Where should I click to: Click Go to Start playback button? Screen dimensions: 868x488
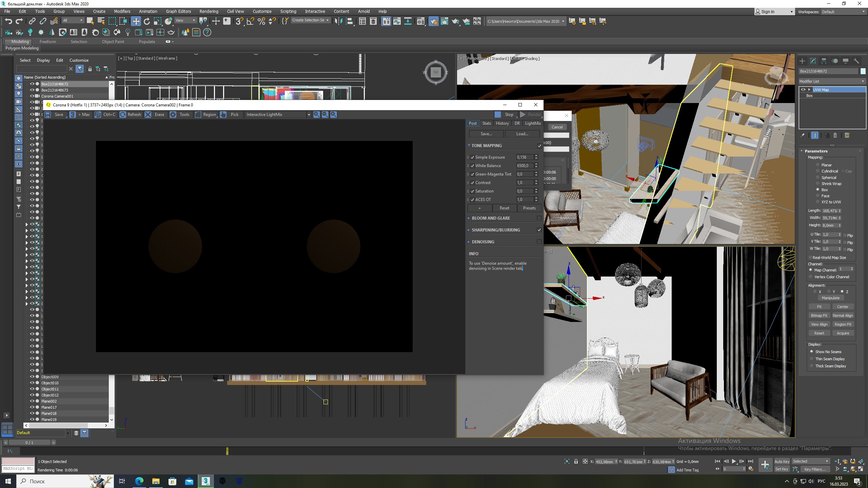pyautogui.click(x=717, y=461)
